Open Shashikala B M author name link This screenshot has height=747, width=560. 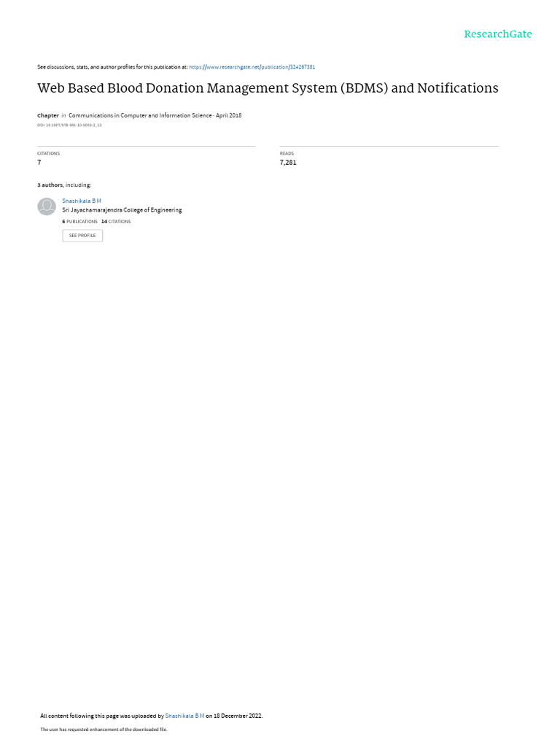click(x=82, y=201)
